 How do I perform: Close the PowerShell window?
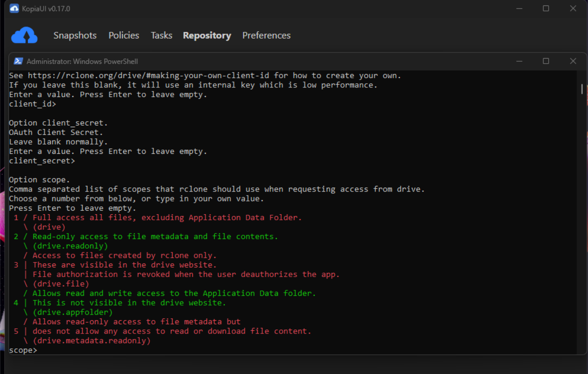[x=573, y=61]
